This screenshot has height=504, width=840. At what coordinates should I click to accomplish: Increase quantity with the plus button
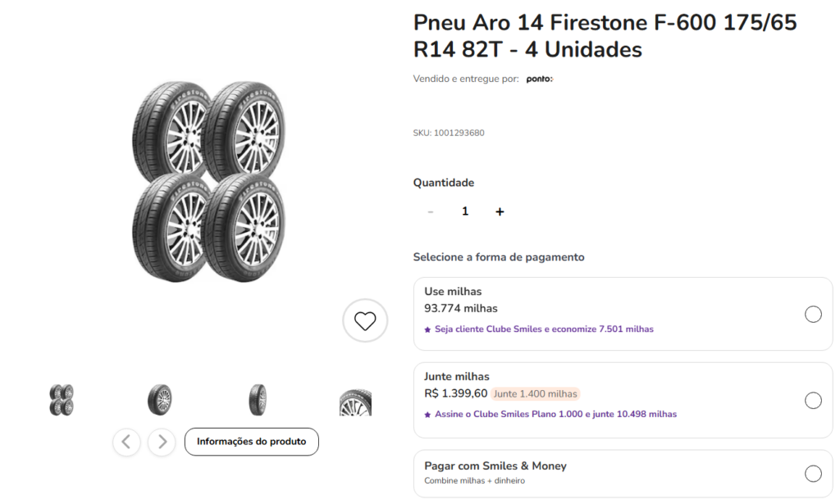point(500,211)
